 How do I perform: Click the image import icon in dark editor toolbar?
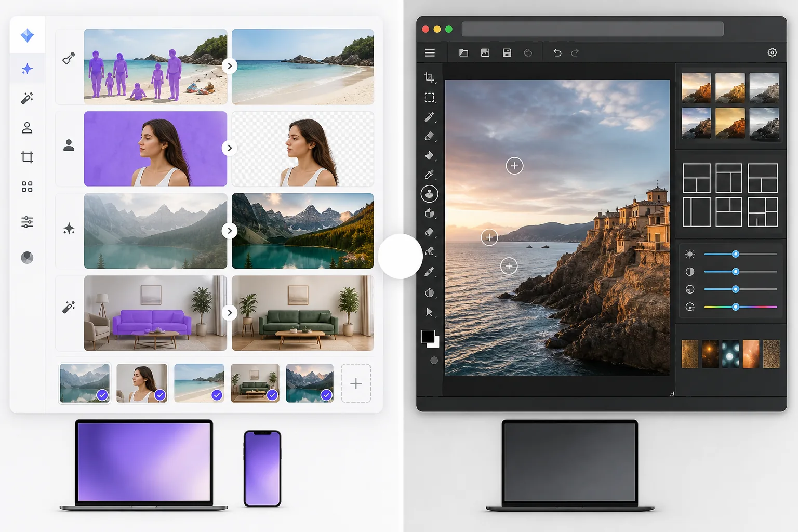tap(485, 52)
